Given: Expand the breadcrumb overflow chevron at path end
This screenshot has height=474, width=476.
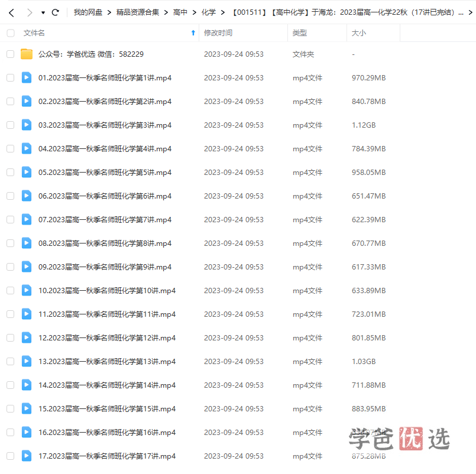Looking at the screenshot, I should click(x=470, y=12).
